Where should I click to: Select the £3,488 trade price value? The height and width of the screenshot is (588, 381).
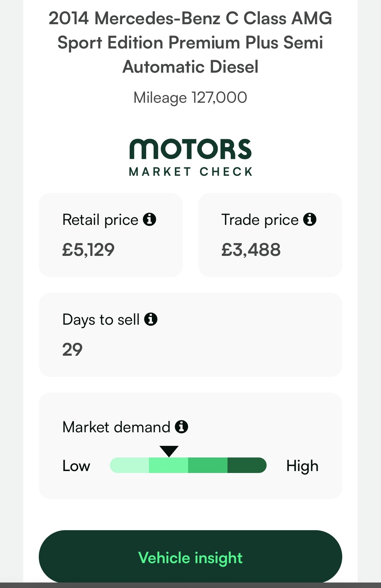(251, 250)
